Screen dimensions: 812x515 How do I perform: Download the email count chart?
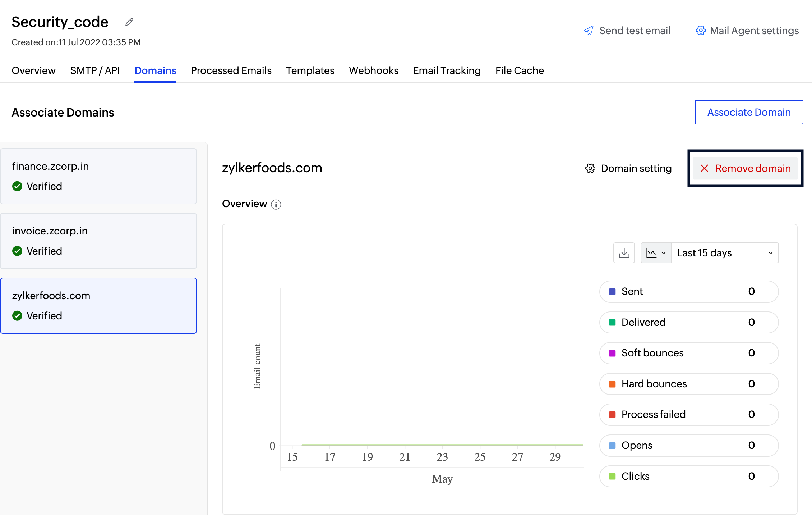(x=624, y=253)
